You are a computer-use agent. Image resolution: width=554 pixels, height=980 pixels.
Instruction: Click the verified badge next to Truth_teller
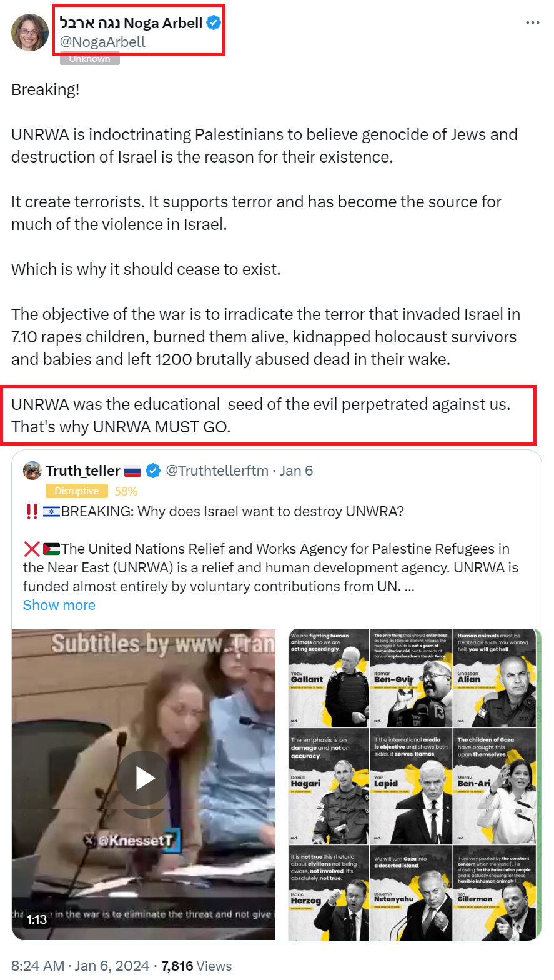pos(153,471)
